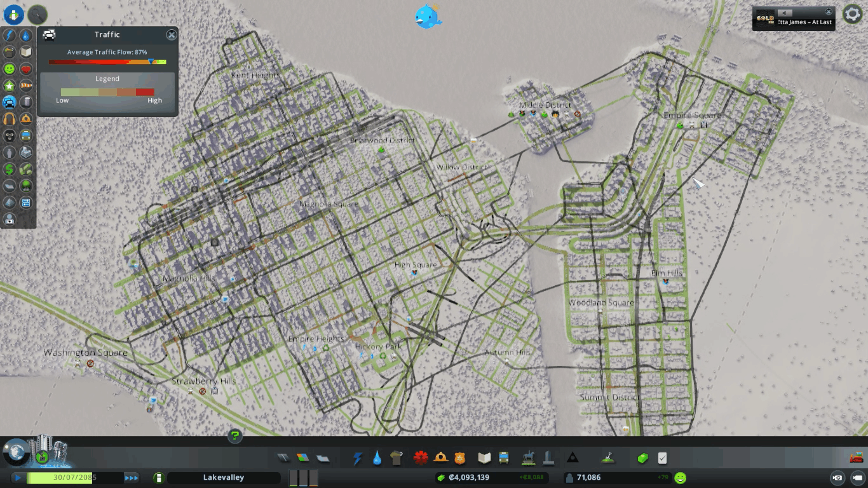Show the Fire Safety helmet info view
Image resolution: width=868 pixels, height=488 pixels.
[x=26, y=118]
